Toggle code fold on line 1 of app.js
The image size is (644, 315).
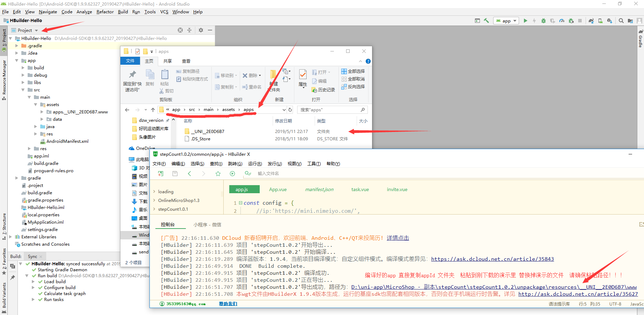coord(240,203)
